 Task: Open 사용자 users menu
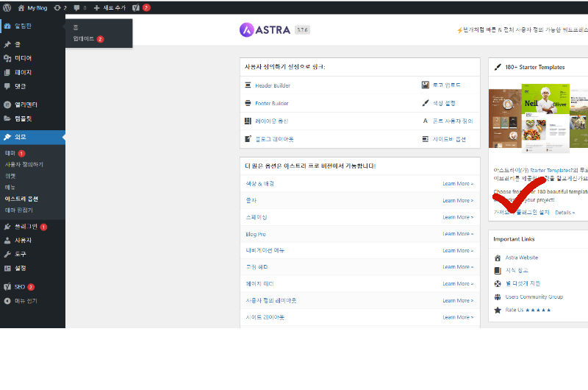[x=32, y=241]
